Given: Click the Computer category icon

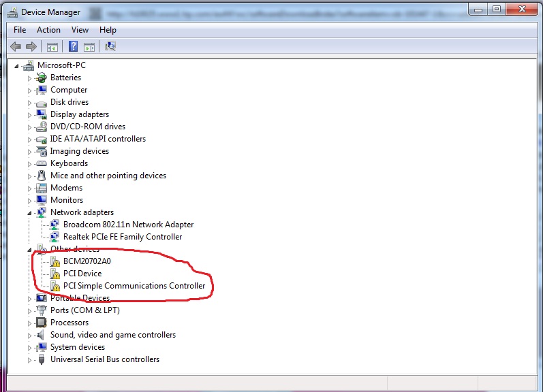Looking at the screenshot, I should click(41, 90).
